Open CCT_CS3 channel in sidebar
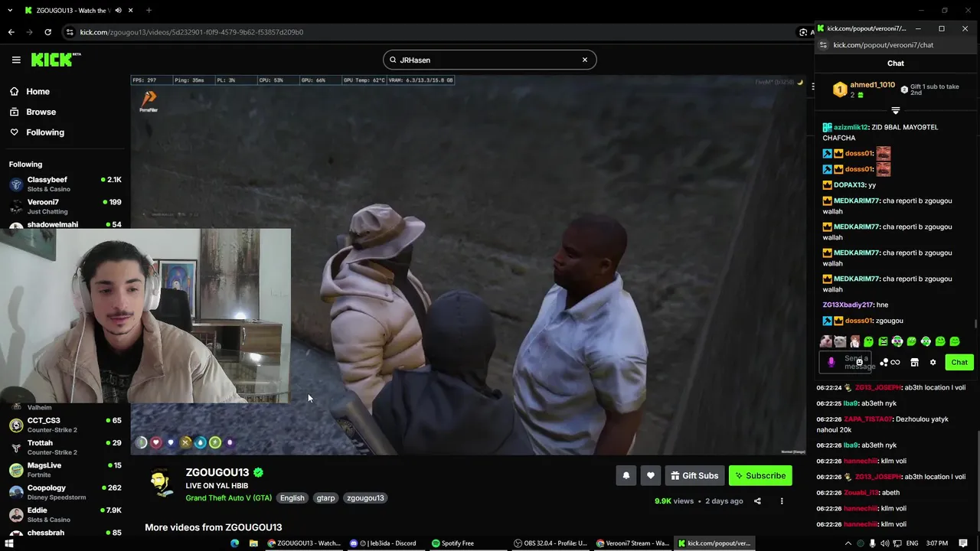 [65, 425]
